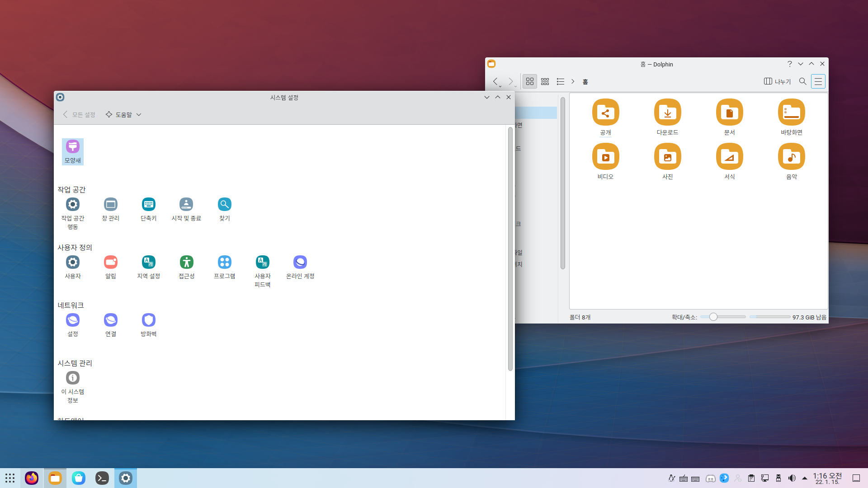Adjust the 확대/축소 zoom slider

(713, 317)
